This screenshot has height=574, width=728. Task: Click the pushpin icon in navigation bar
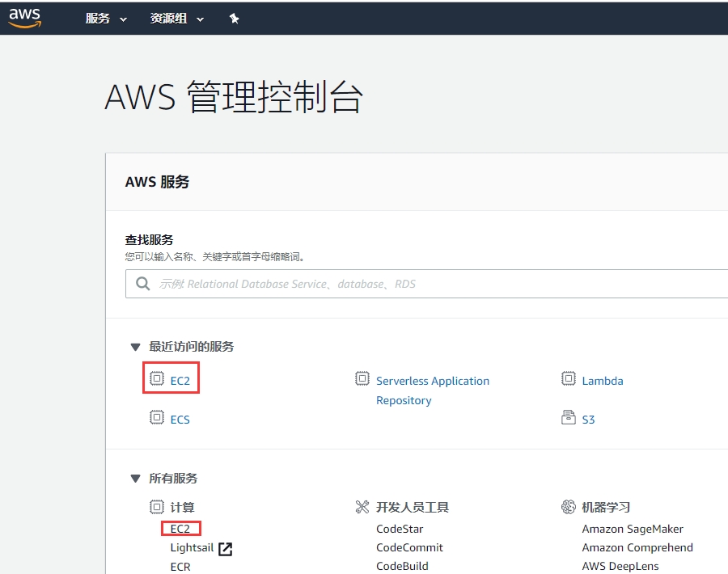235,19
